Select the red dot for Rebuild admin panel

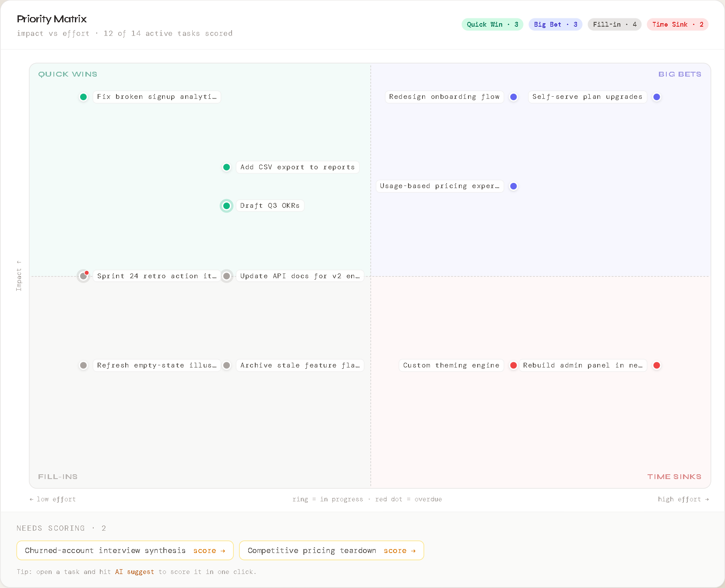coord(656,365)
